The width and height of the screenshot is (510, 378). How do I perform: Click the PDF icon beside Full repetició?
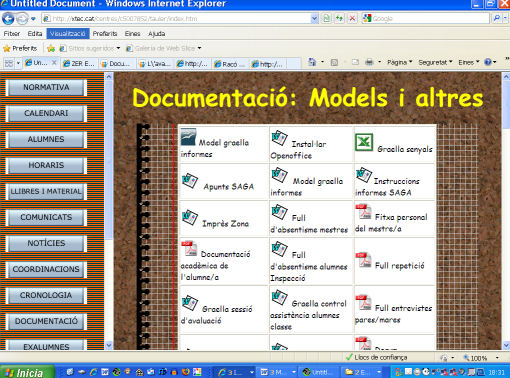pos(363,260)
